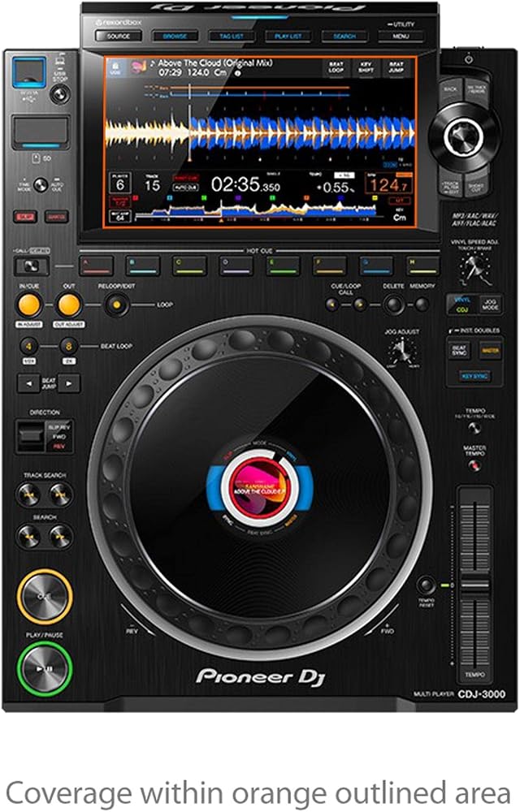Click the CUE/LOOP CALL left arrow
520x812 pixels.
(332, 304)
